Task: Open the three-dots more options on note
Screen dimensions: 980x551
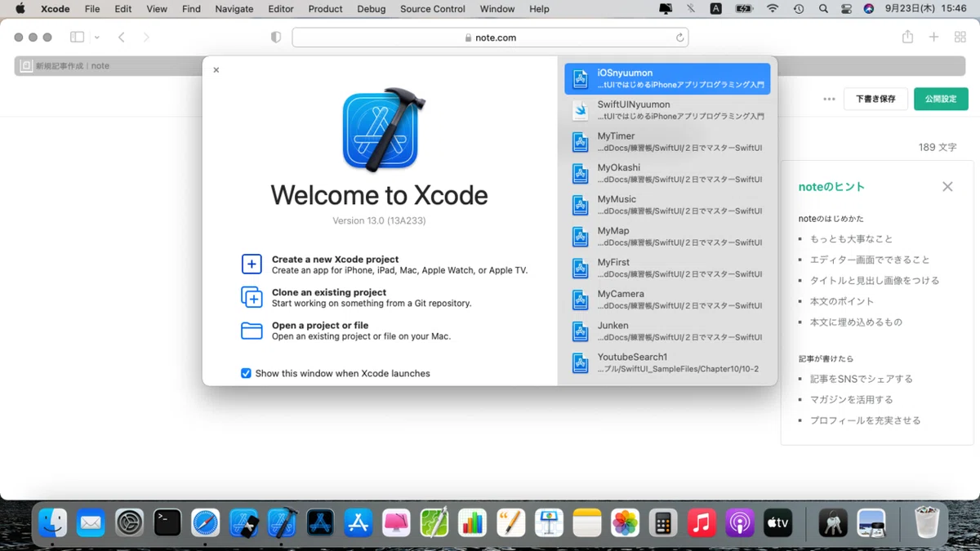Action: (x=830, y=99)
